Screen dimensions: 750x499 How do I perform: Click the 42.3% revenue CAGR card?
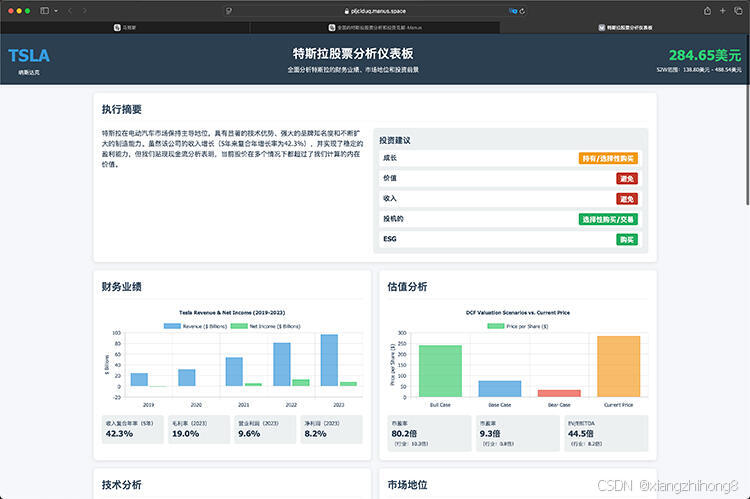(132, 429)
